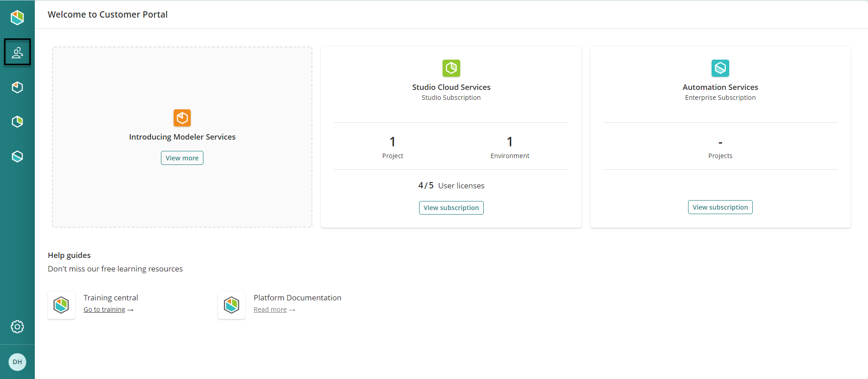The image size is (868, 379).
Task: Open the DH user profile avatar
Action: pyautogui.click(x=17, y=362)
